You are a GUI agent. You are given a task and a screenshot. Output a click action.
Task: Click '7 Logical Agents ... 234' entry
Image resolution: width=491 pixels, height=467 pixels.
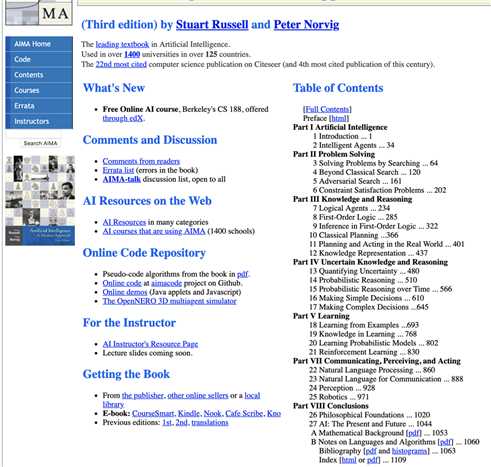[x=351, y=208]
